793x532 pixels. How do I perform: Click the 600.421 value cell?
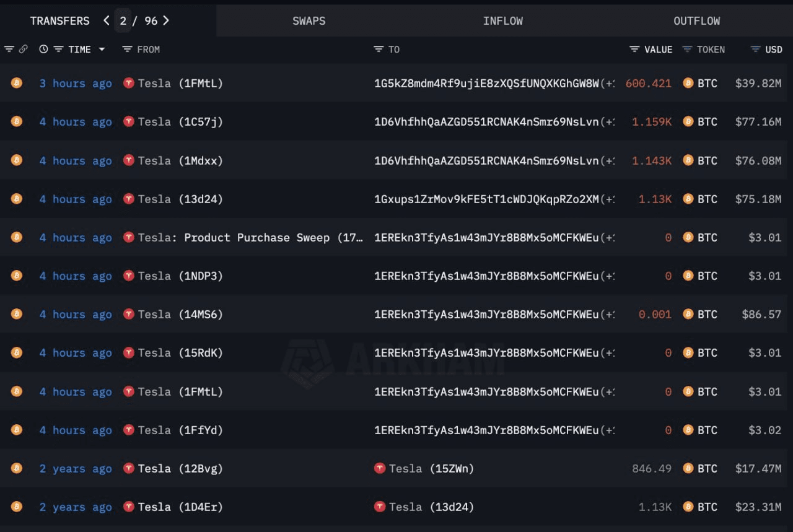click(649, 83)
